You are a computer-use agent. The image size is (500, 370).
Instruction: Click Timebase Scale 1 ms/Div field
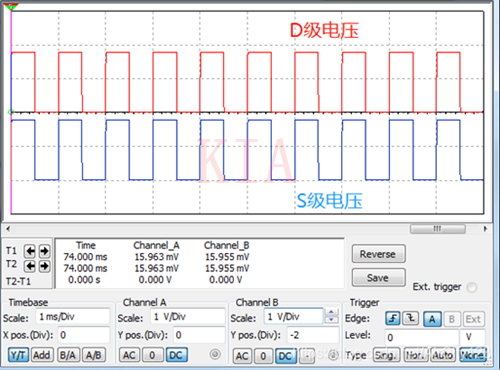pos(72,317)
